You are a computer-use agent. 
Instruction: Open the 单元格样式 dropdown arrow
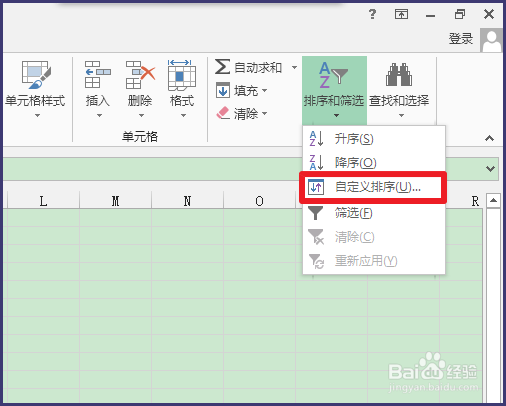[37, 116]
